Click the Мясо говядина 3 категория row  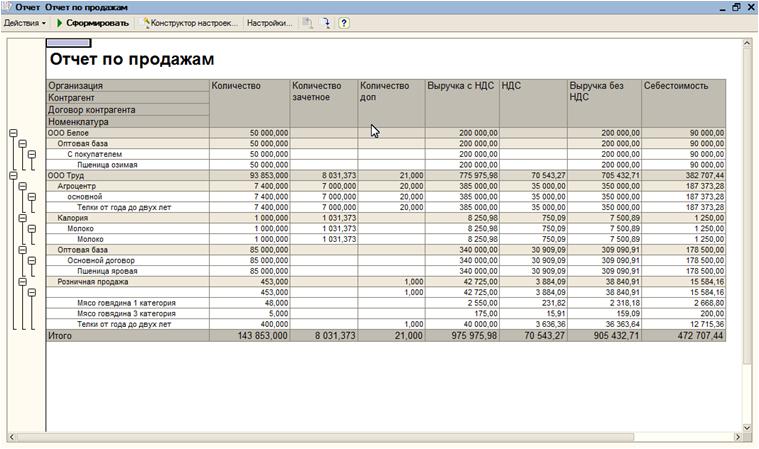[386, 314]
